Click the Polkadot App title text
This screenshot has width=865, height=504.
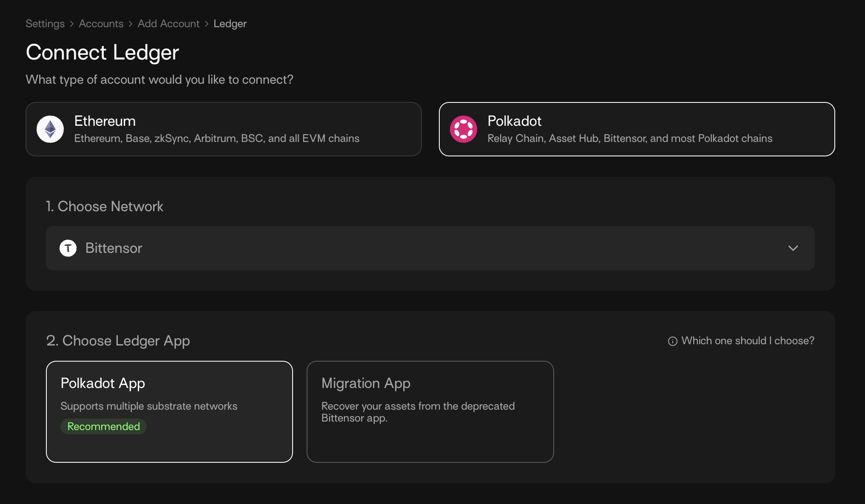[x=103, y=383]
